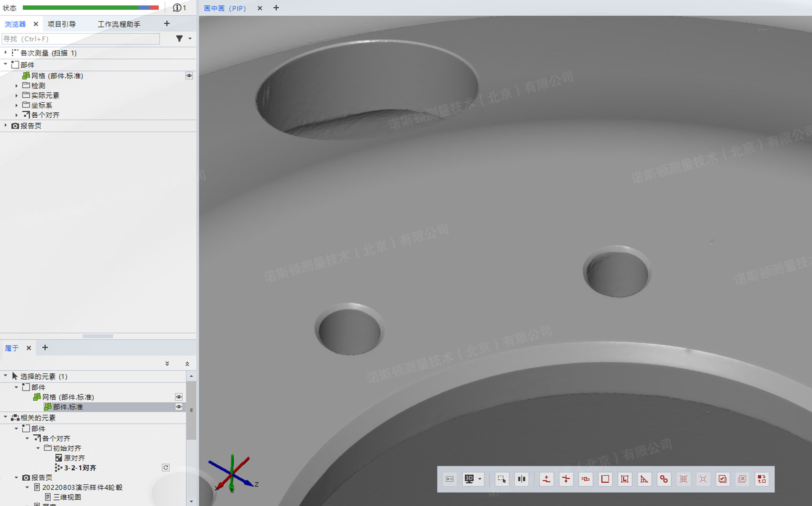
Task: Click the red two-circles icon
Action: point(664,479)
